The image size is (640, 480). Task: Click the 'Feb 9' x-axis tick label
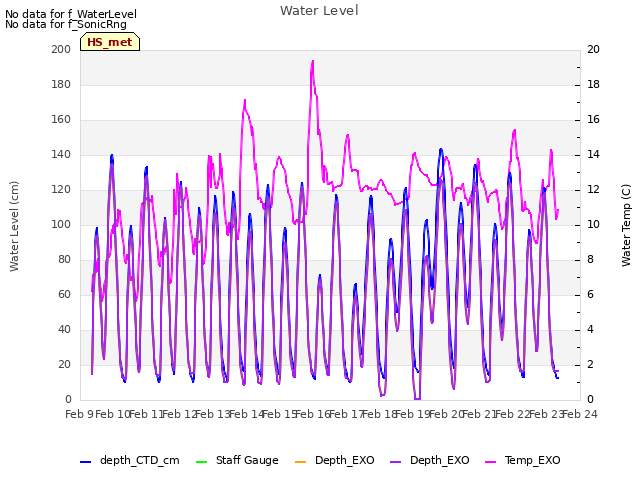coord(79,414)
